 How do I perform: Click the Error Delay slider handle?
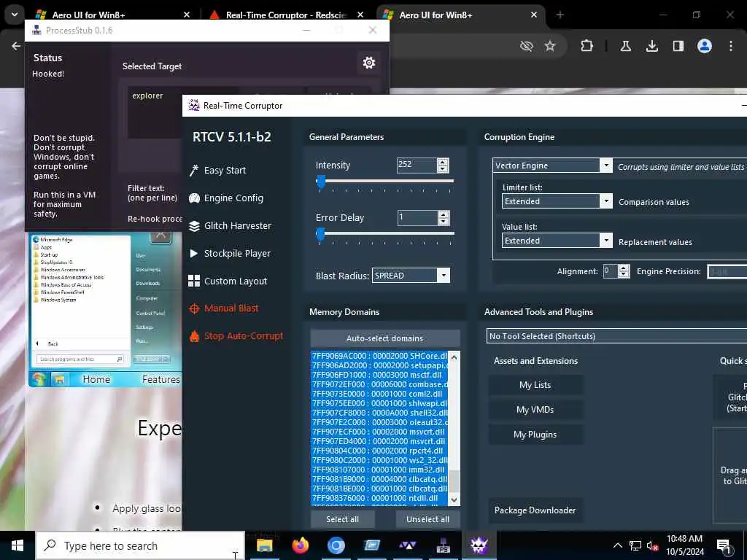(320, 234)
